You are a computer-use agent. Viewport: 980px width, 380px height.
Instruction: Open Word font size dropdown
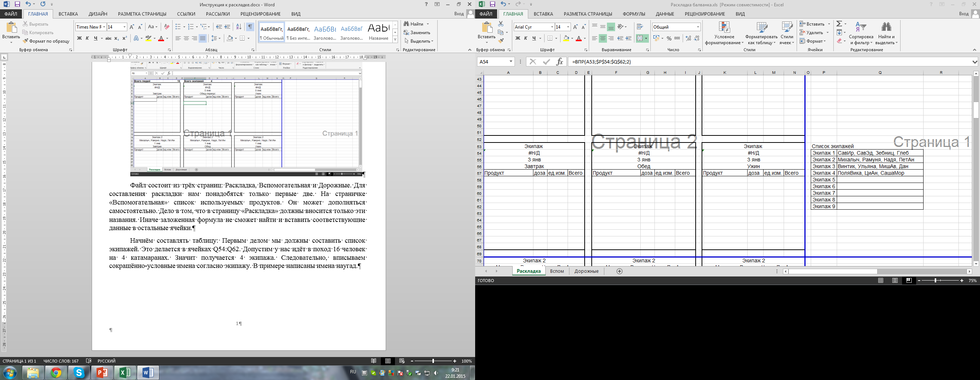click(124, 27)
